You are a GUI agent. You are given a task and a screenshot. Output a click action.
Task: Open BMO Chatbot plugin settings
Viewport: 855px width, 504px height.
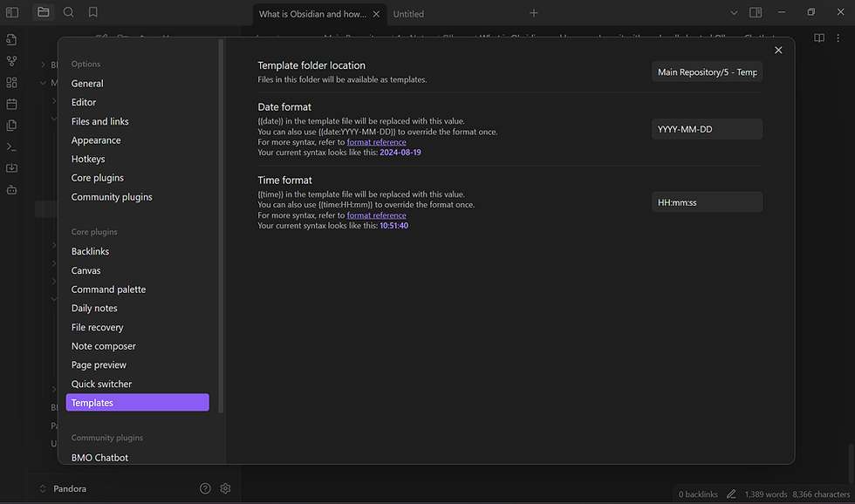point(138,457)
